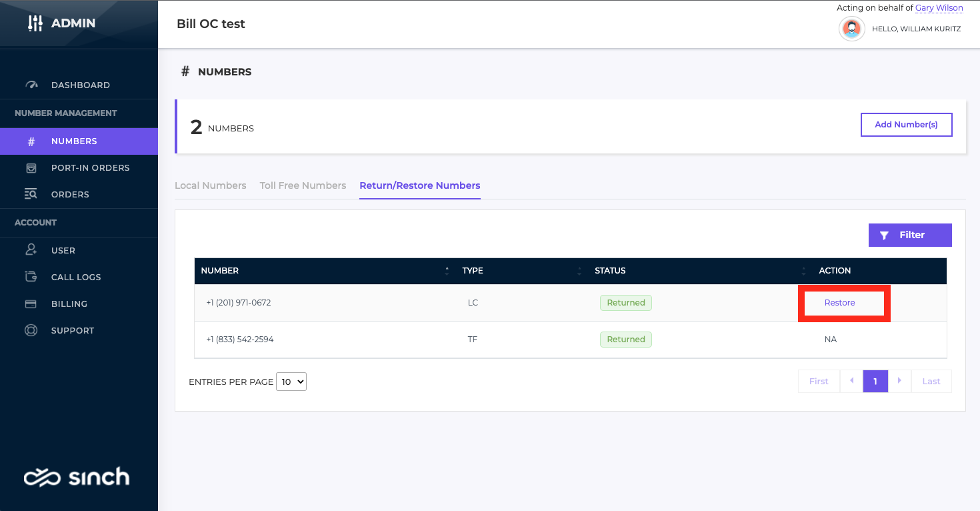Click the next page arrow
The width and height of the screenshot is (980, 511).
pyautogui.click(x=899, y=381)
